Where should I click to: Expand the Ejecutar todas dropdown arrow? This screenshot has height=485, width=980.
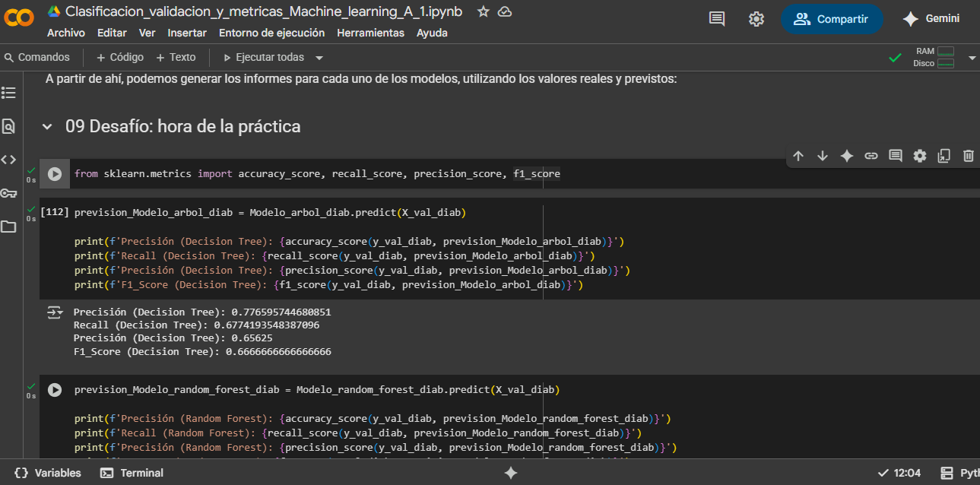click(x=319, y=58)
